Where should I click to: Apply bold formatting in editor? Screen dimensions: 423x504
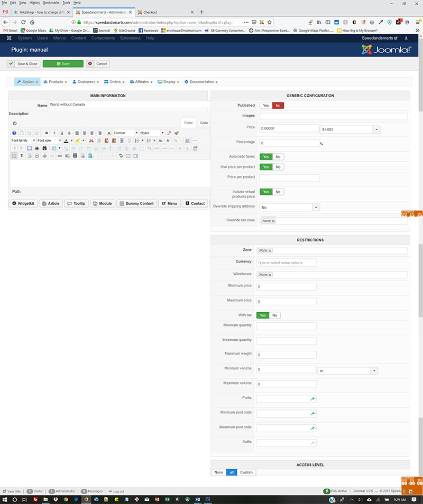[x=47, y=133]
